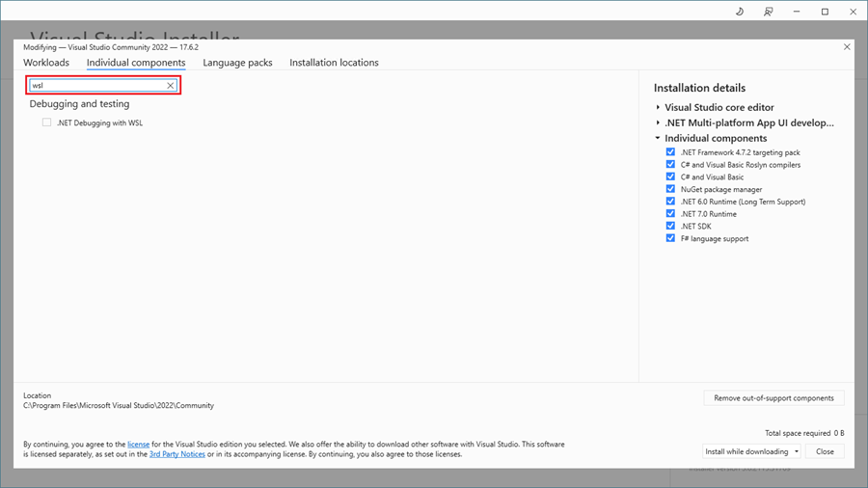
Task: Click Remove out-of-support components button
Action: click(x=773, y=397)
